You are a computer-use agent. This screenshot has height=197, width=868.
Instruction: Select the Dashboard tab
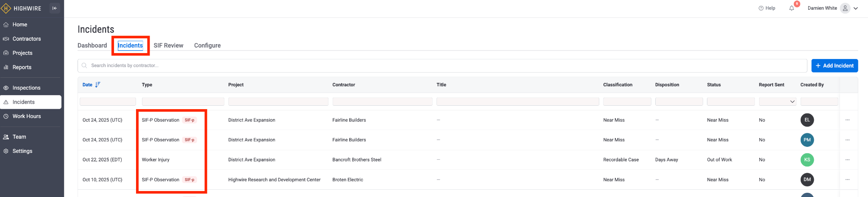point(92,45)
